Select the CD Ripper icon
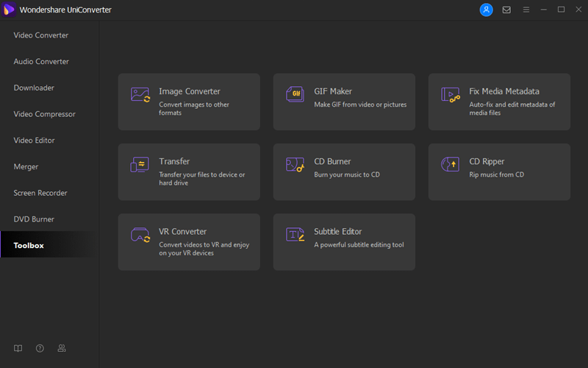Screen dimensions: 588x368 (x=450, y=164)
